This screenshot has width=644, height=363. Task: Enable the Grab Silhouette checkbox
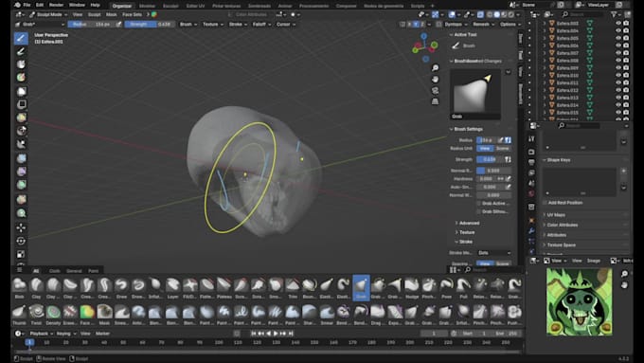tap(479, 211)
